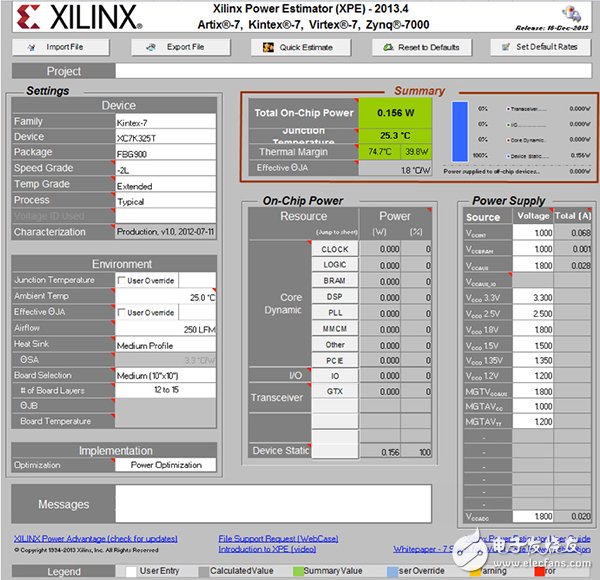Enable Effective ΘJA User Override checkbox

(x=122, y=313)
